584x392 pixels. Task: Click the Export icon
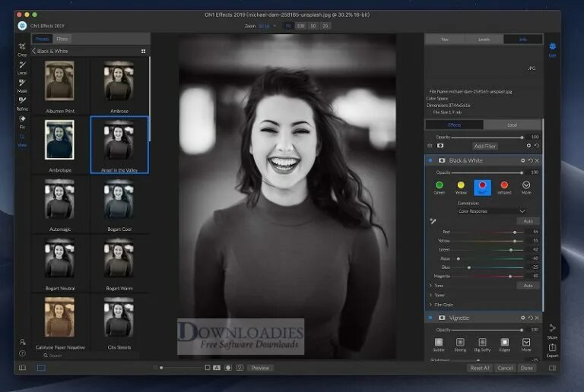[x=552, y=350]
